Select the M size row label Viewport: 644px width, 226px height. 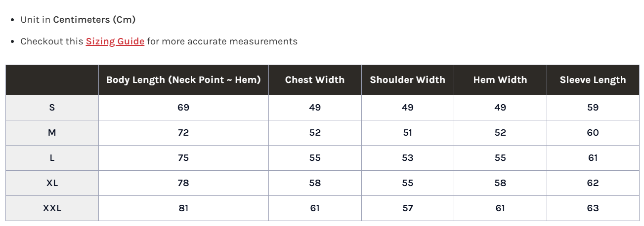pos(52,133)
